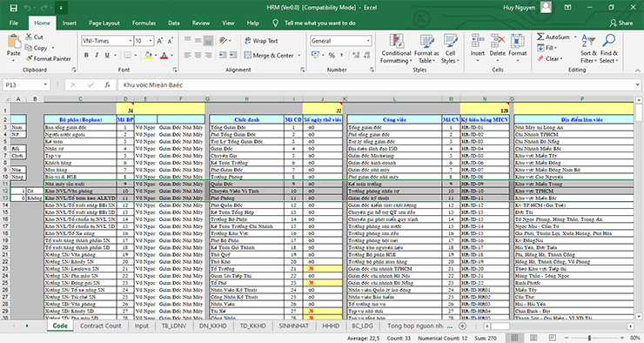Click Merge & Center
This screenshot has width=644, height=343.
[269, 55]
